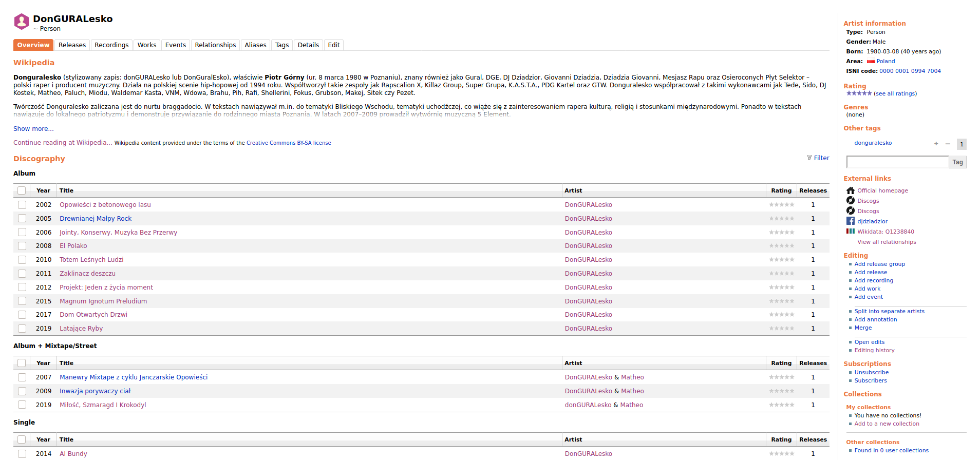Tick the El Polako checkbox
This screenshot has height=460, width=980.
point(22,246)
